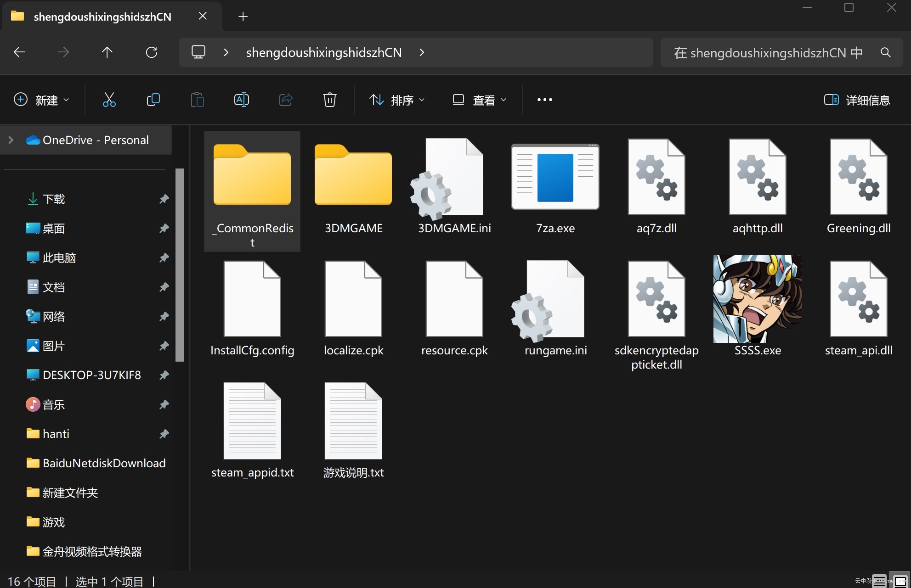Click the Delete trash icon
The height and width of the screenshot is (588, 911).
pos(330,100)
